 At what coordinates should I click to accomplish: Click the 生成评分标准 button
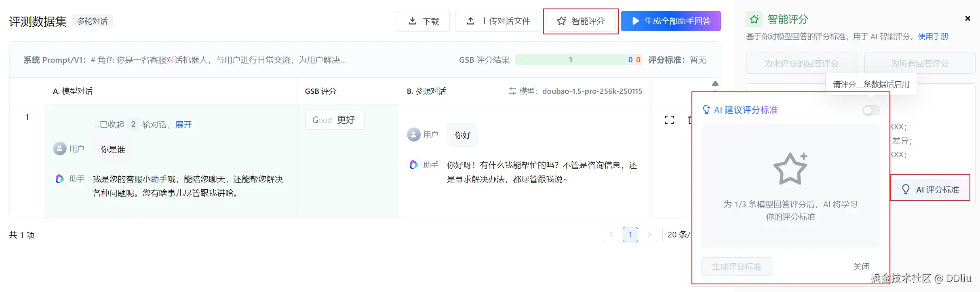(x=737, y=267)
